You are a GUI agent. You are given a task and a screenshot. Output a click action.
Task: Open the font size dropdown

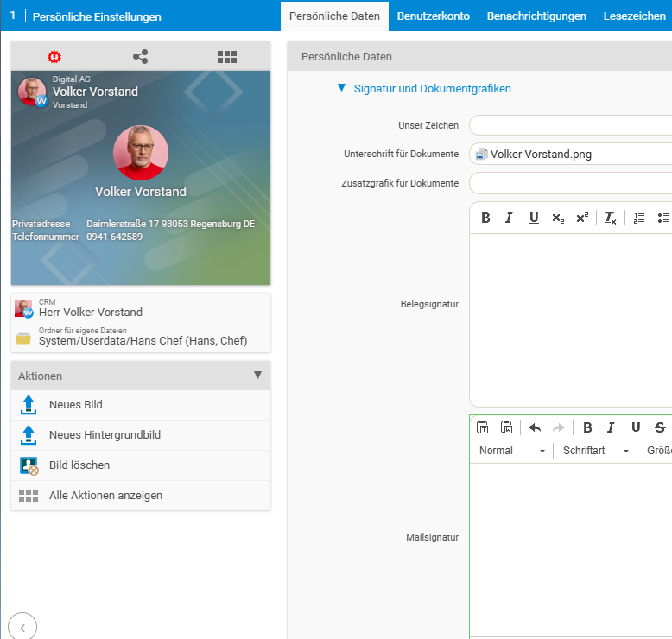(x=658, y=451)
